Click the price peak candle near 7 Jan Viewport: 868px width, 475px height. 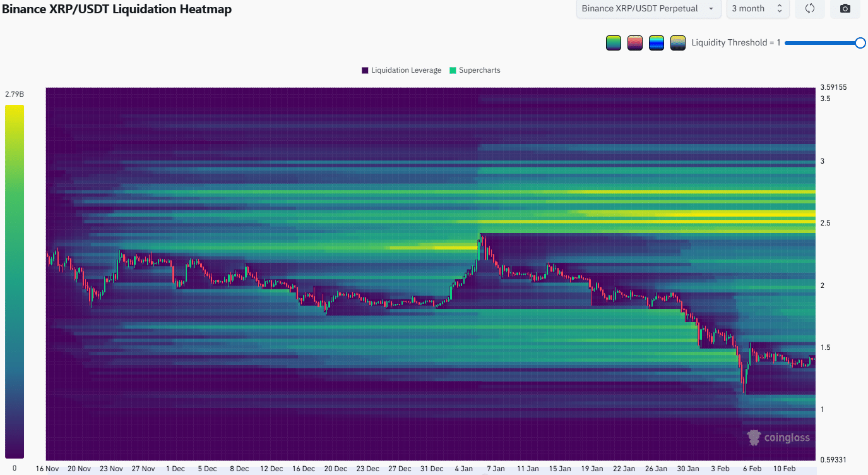pos(481,237)
